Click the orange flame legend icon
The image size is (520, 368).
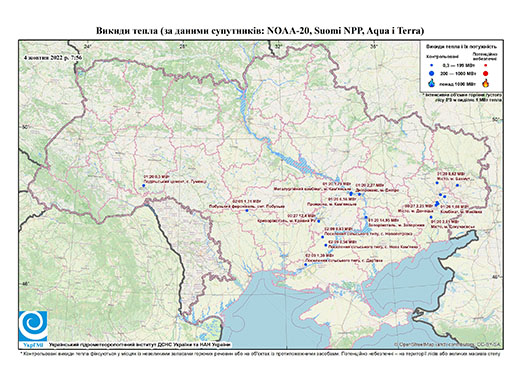pyautogui.click(x=486, y=83)
